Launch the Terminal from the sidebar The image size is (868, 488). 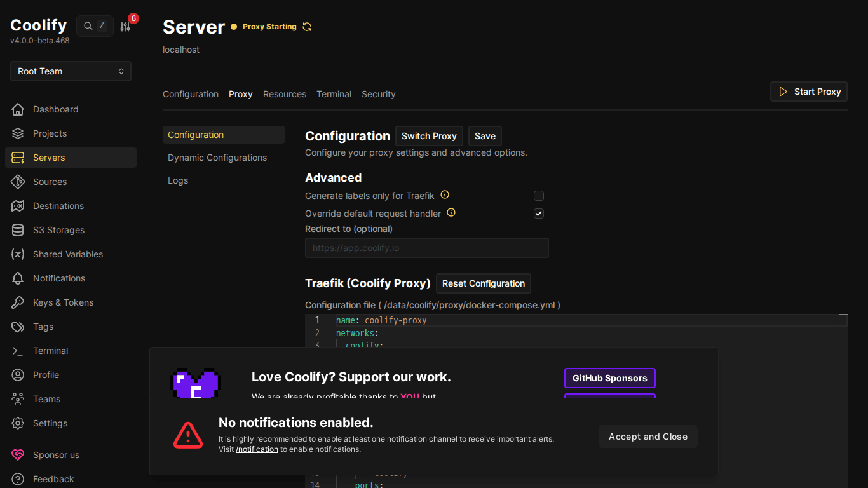coord(51,351)
